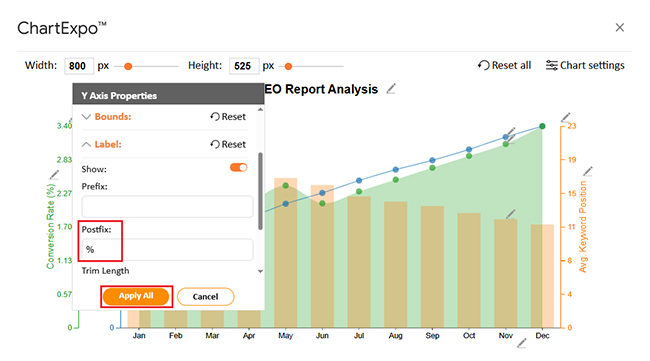Click pencil icon next to Conversion Rate axis label

54,174
